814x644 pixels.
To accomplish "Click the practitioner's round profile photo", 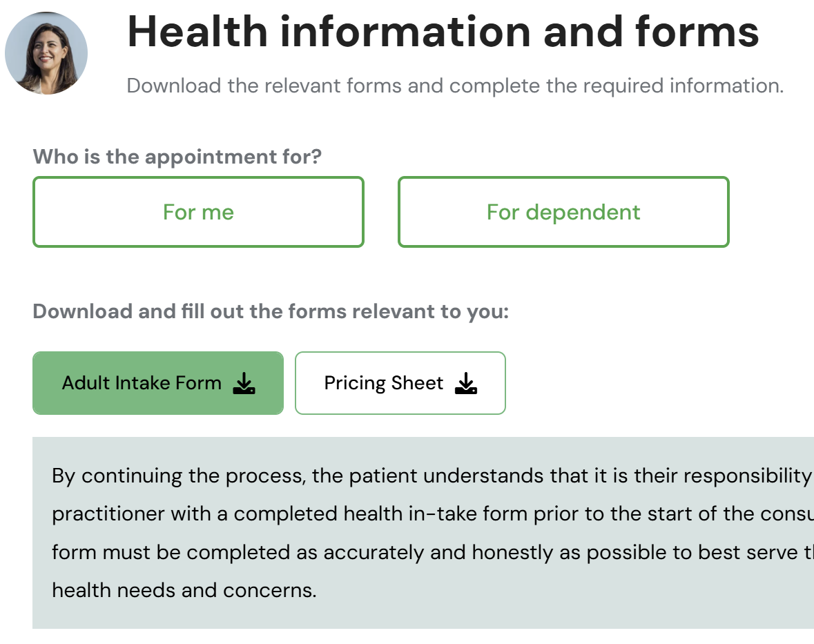I will [x=46, y=53].
